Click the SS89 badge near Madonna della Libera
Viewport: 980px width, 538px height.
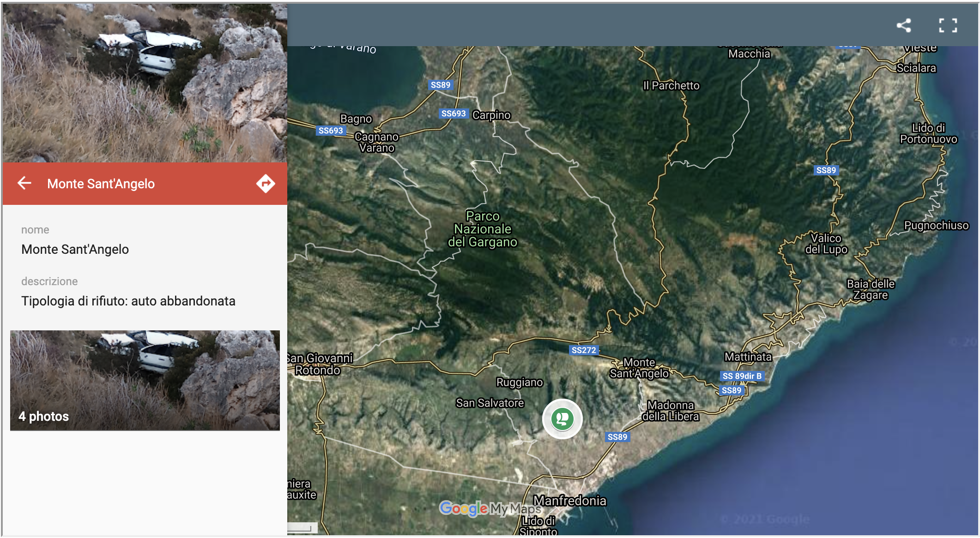click(x=617, y=437)
